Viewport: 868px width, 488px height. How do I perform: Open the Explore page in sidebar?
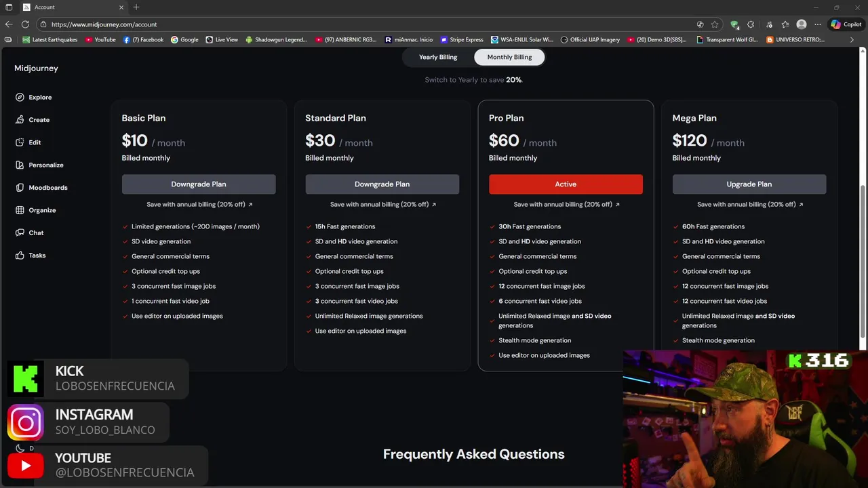[x=34, y=97]
